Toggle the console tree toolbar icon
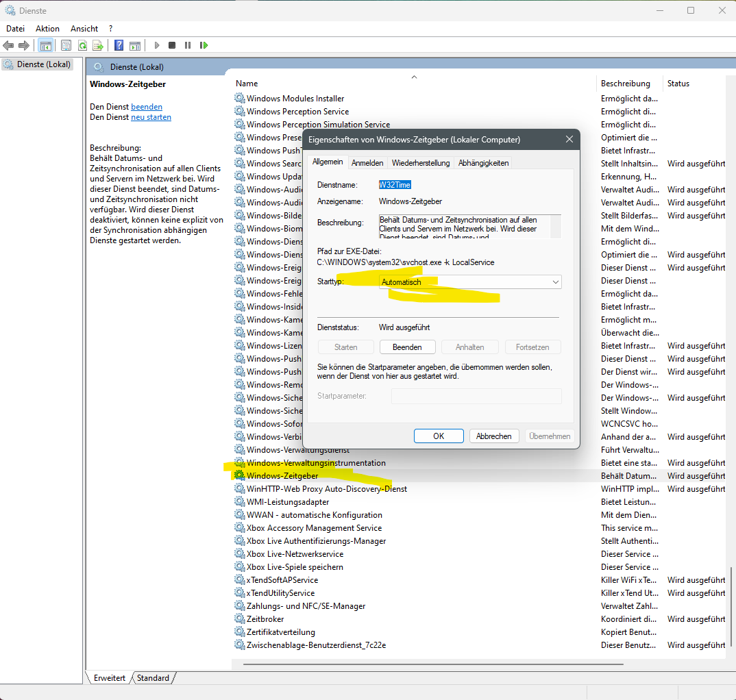Viewport: 736px width, 700px height. tap(45, 45)
